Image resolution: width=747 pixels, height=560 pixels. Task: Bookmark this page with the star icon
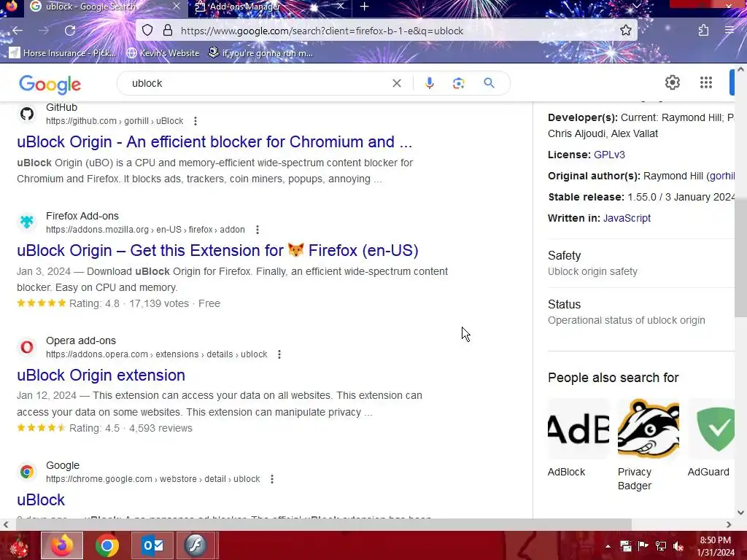pos(625,31)
